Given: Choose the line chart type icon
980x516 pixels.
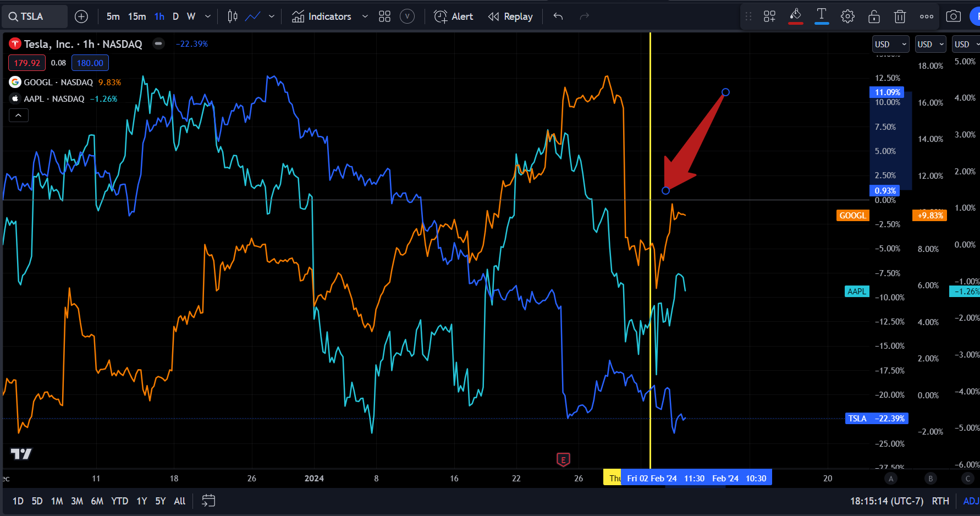Looking at the screenshot, I should tap(253, 17).
